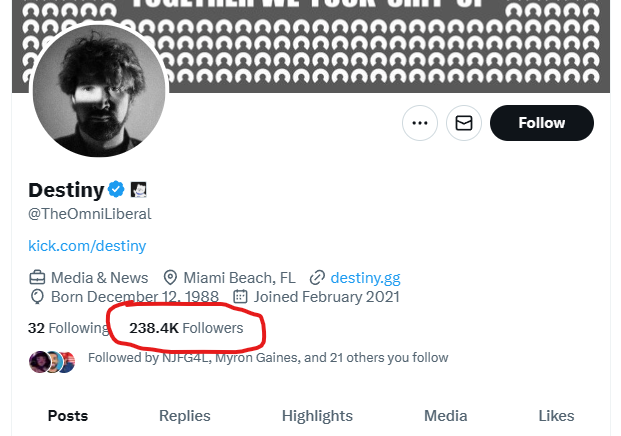Open the three-dots more options menu

click(420, 123)
